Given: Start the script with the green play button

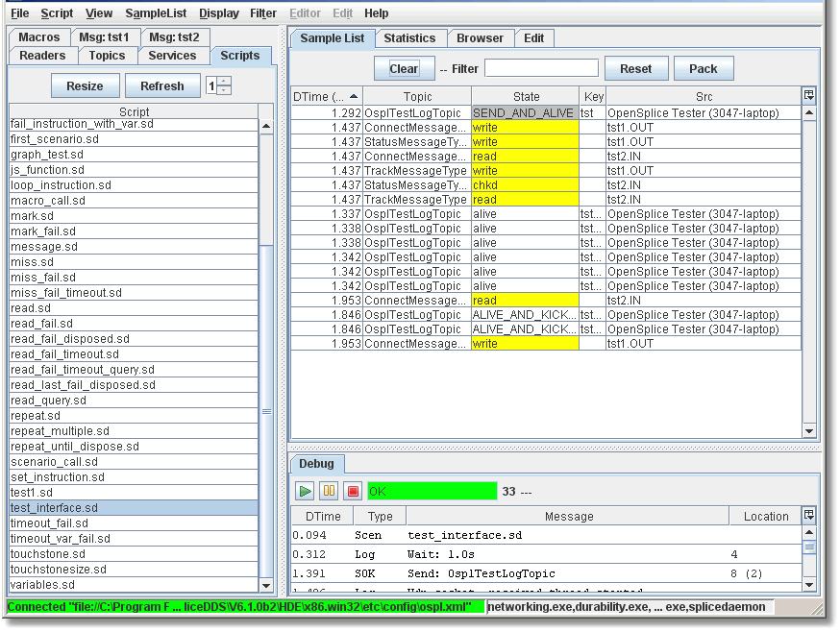Looking at the screenshot, I should 306,491.
